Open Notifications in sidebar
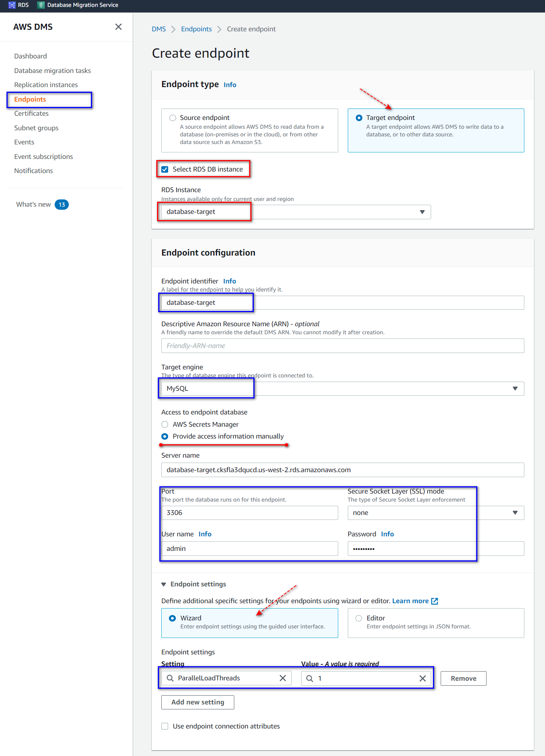The width and height of the screenshot is (545, 756). [x=34, y=171]
